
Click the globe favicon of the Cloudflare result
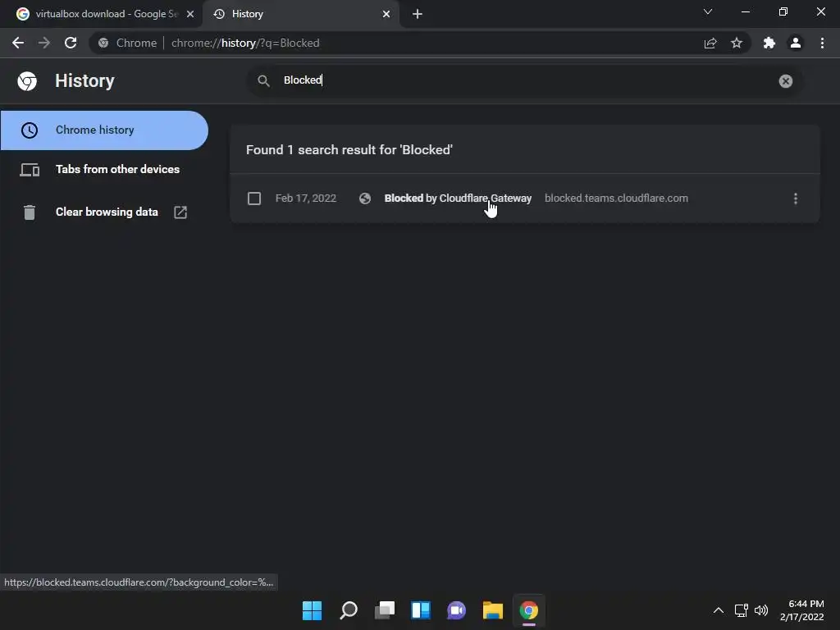[x=365, y=199]
